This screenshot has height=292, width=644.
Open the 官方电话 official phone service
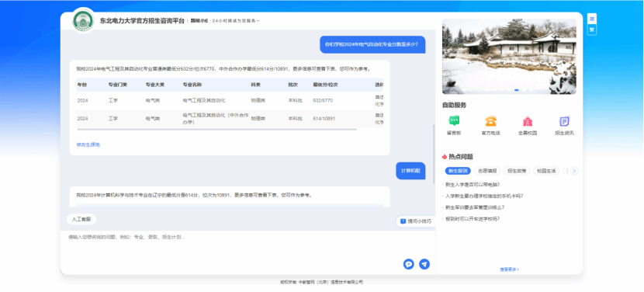[x=490, y=126]
